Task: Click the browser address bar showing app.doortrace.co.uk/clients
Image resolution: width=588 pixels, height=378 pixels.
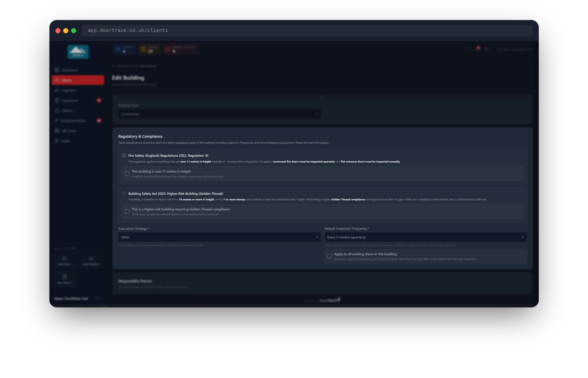Action: pyautogui.click(x=307, y=30)
